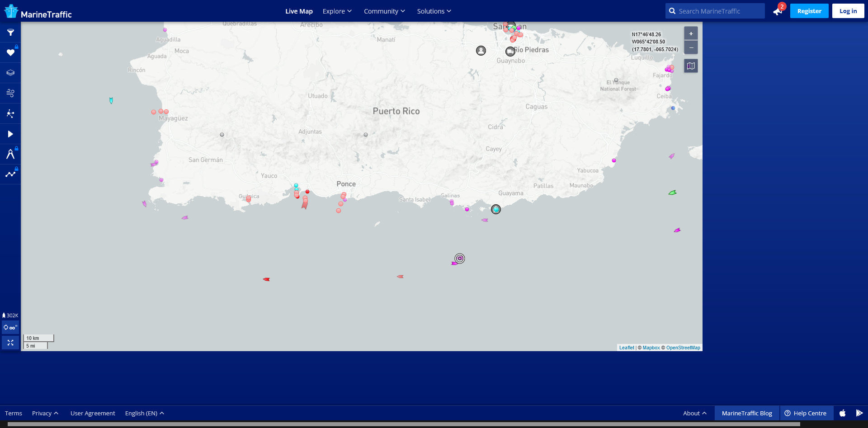Go to Live Map tab
This screenshot has height=428, width=868.
point(299,11)
